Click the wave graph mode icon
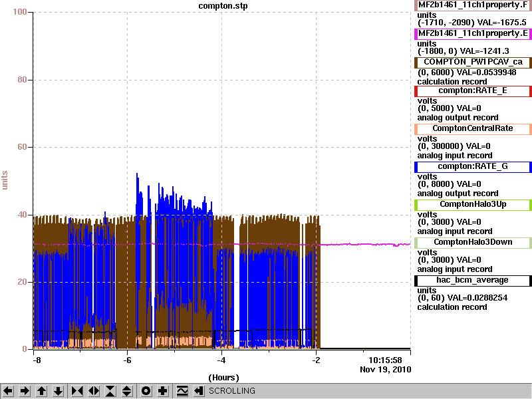The image size is (532, 399). (182, 391)
